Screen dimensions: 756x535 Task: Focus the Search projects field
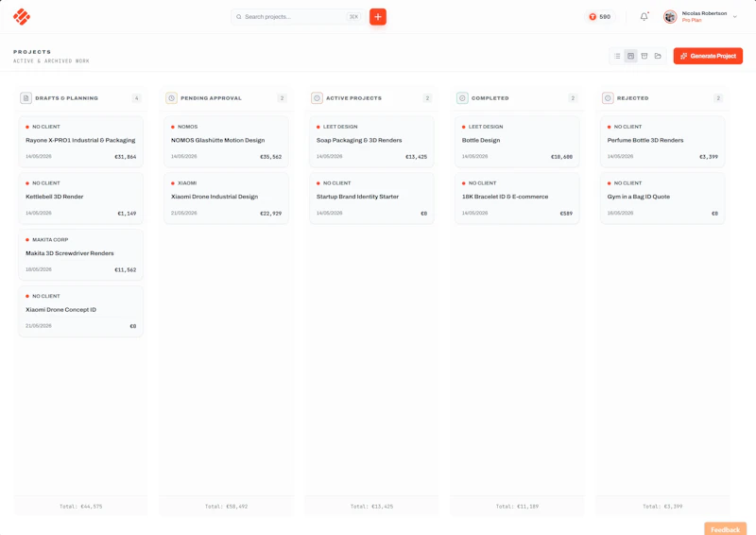point(298,17)
